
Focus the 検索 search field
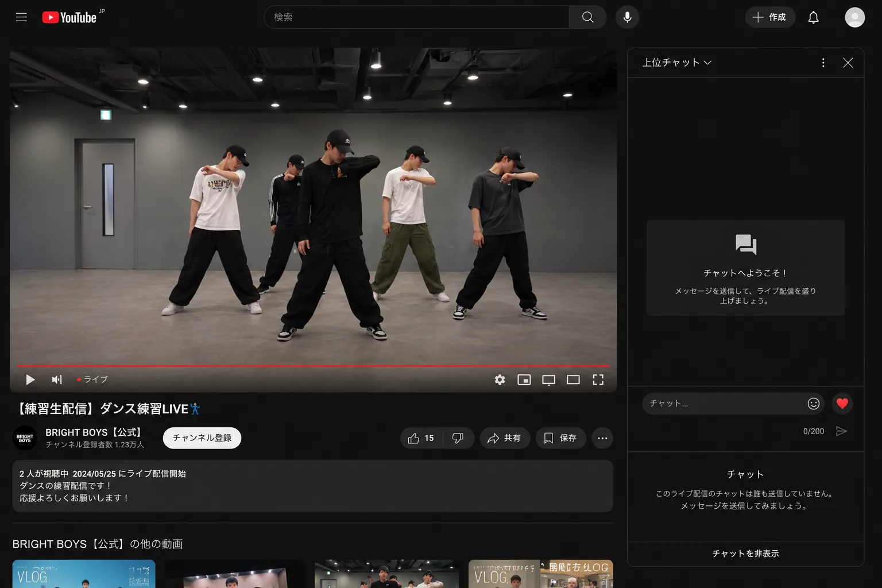416,17
